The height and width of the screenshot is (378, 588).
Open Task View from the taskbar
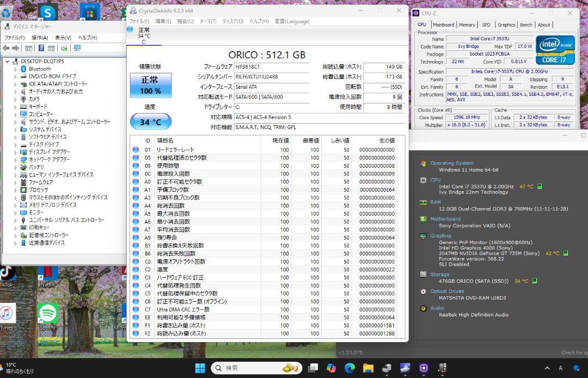click(313, 368)
